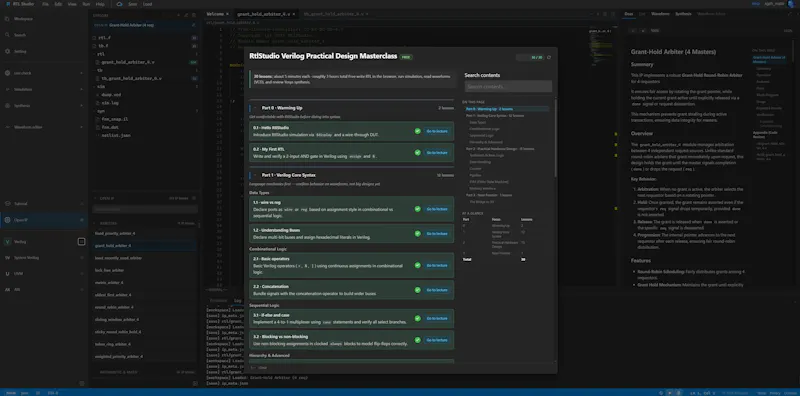800x396 pixels.
Task: Click the Lint check sidebar icon
Action: click(7, 73)
